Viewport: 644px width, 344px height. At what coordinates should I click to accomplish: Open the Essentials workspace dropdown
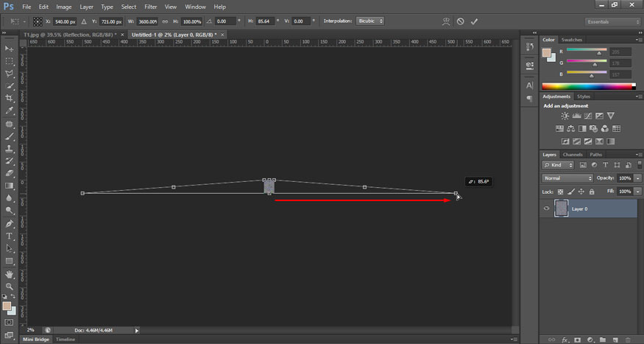coord(612,21)
